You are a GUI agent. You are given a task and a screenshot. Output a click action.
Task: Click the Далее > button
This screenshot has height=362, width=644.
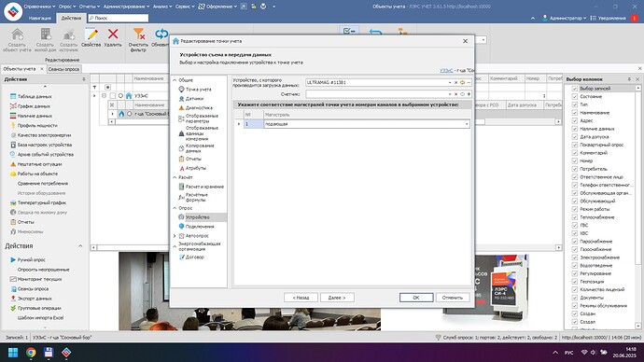coord(337,298)
